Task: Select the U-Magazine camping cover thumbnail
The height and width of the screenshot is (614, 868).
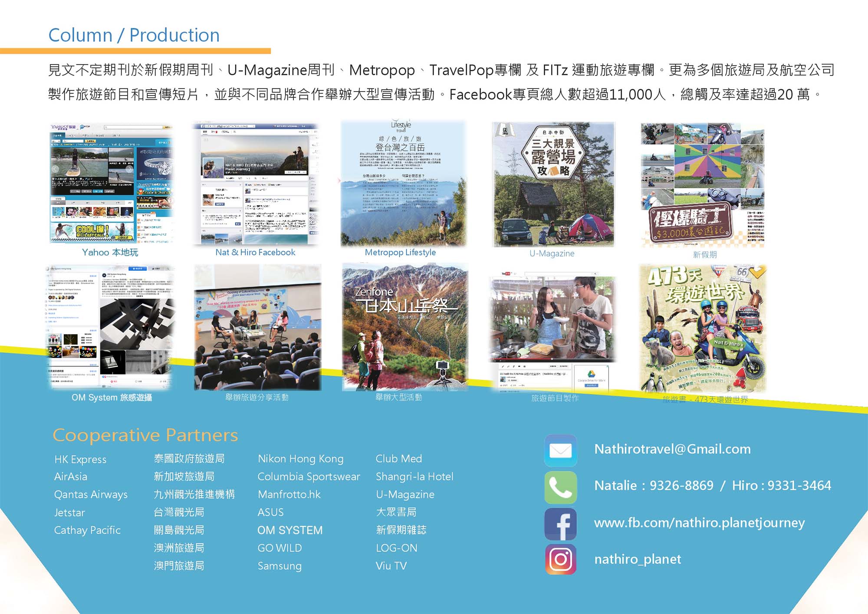Action: tap(553, 185)
